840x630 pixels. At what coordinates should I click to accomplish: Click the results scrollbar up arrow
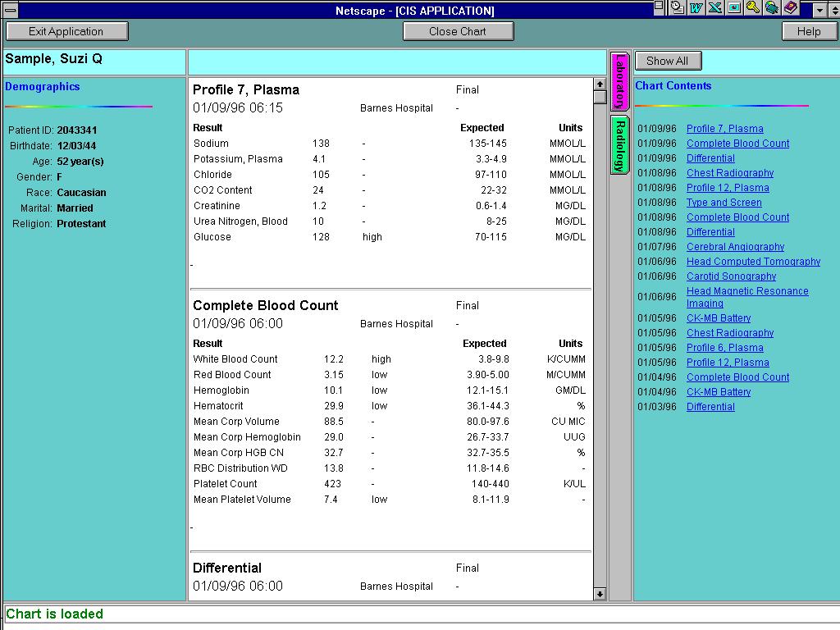point(600,84)
